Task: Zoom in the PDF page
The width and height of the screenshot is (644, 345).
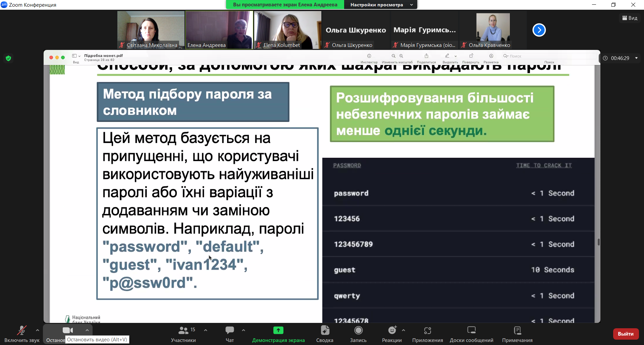Action: point(401,56)
